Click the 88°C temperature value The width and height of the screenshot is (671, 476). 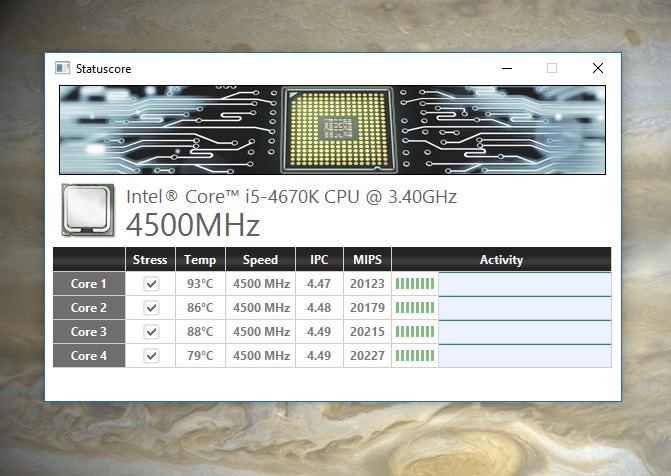[x=200, y=332]
